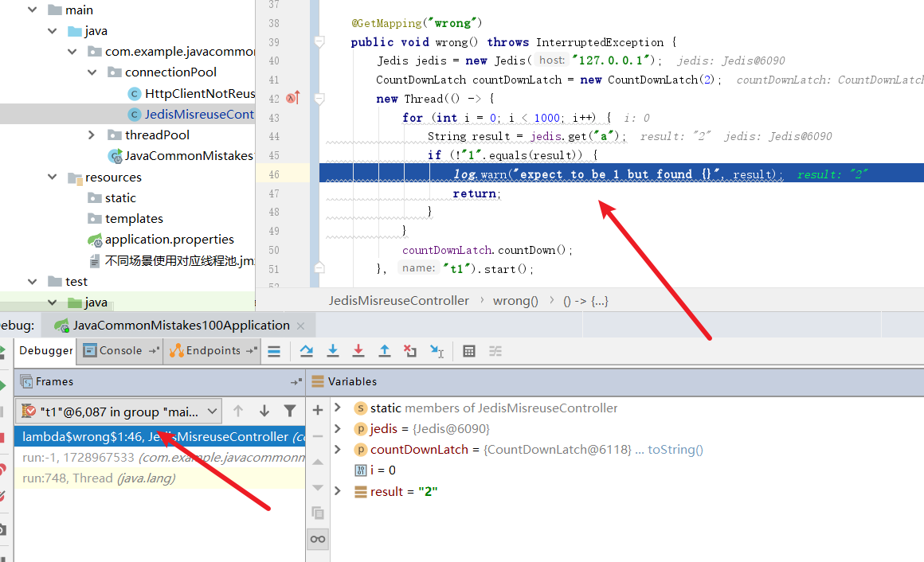Screen dimensions: 924x562
Task: Click the Step Out debugger icon
Action: point(384,351)
